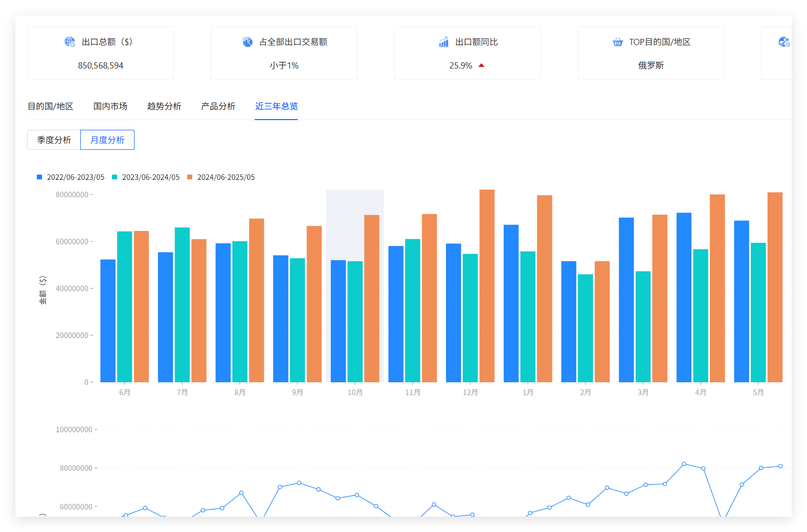Viewport: 807px width, 532px height.
Task: Click the blue bar for 4月
Action: point(684,297)
